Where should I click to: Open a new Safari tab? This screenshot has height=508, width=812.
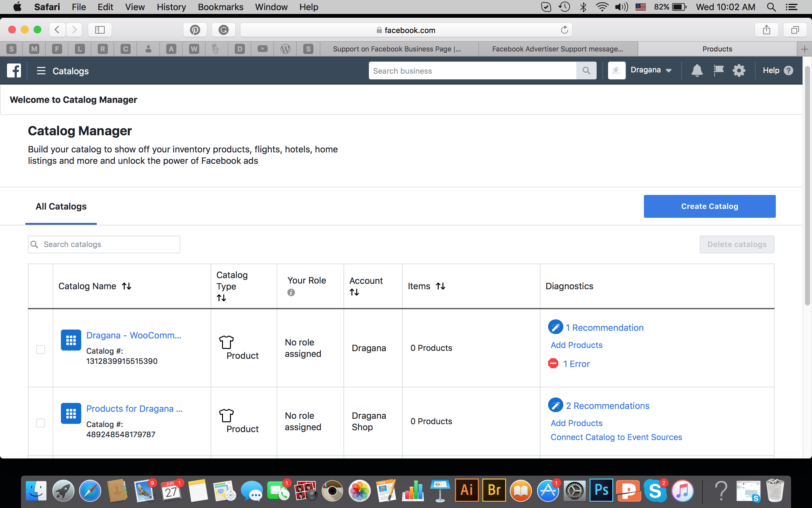point(804,49)
